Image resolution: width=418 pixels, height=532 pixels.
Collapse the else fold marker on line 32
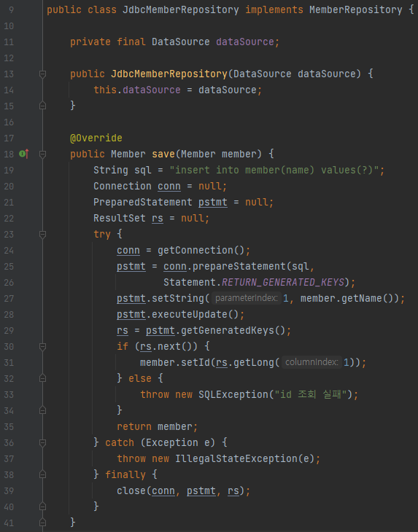(x=42, y=378)
